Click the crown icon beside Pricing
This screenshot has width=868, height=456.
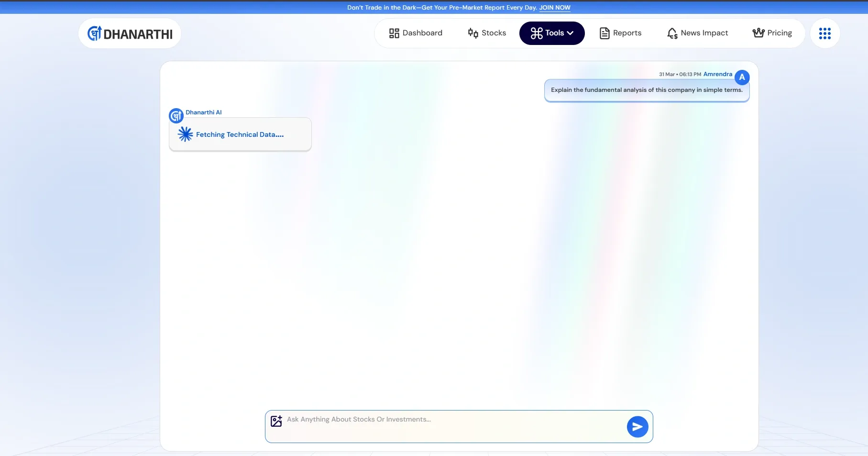758,33
